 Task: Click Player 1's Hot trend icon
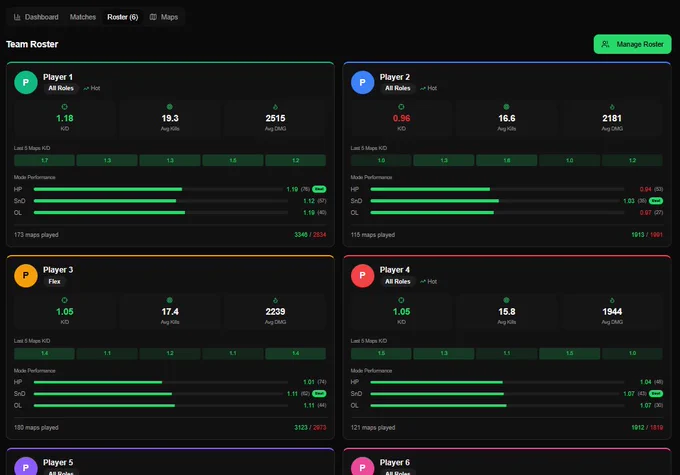pyautogui.click(x=86, y=88)
